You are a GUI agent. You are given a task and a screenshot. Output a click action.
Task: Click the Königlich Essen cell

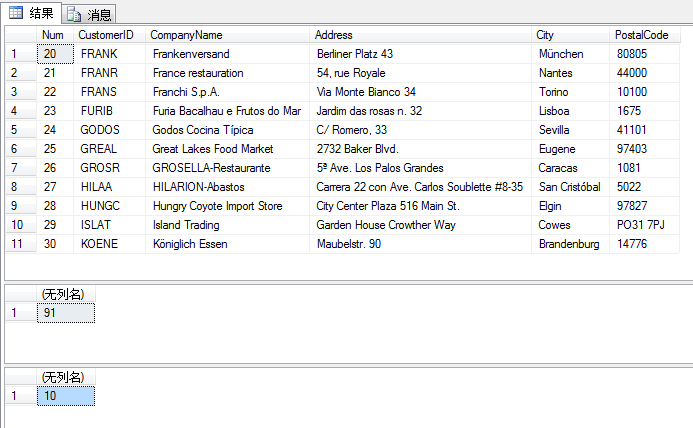point(227,244)
